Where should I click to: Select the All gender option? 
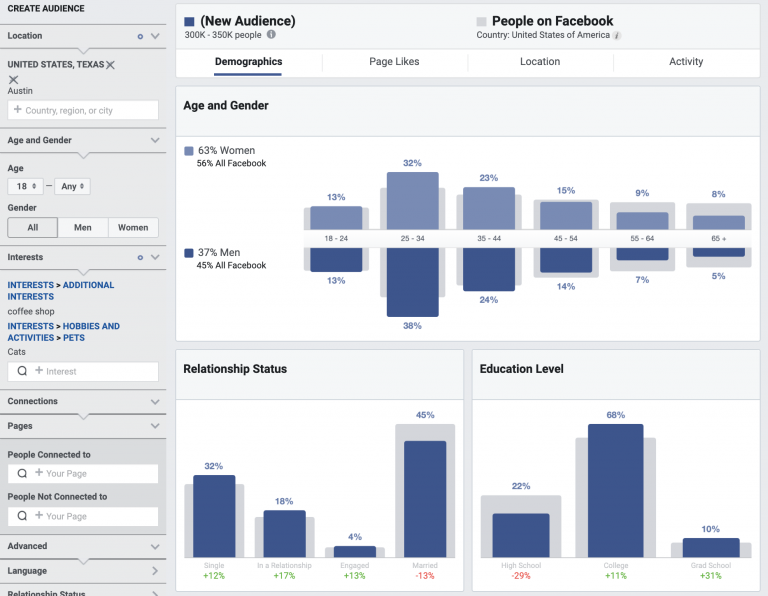tap(32, 227)
